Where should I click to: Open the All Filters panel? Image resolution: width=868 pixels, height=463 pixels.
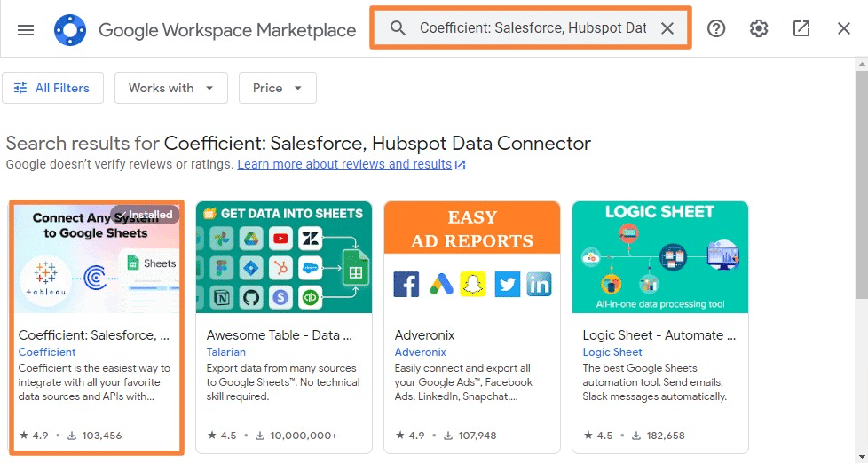click(52, 88)
